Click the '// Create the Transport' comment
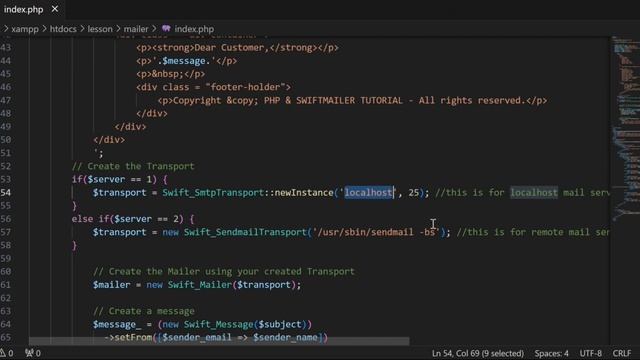Image resolution: width=640 pixels, height=360 pixels. click(133, 167)
